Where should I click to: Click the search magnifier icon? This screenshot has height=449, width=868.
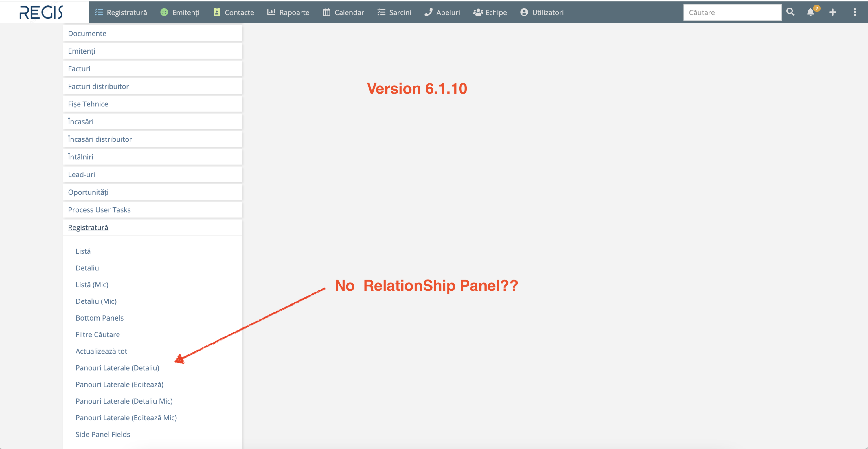(x=790, y=12)
